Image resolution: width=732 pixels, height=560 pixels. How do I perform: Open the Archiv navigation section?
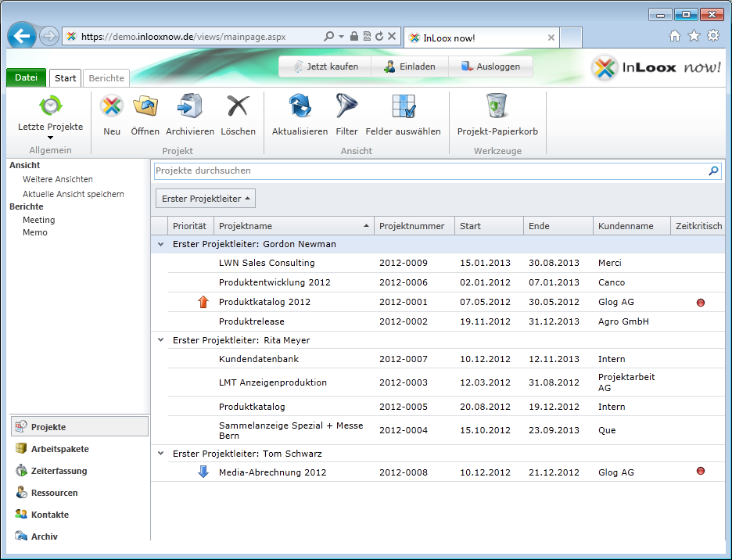pyautogui.click(x=79, y=536)
